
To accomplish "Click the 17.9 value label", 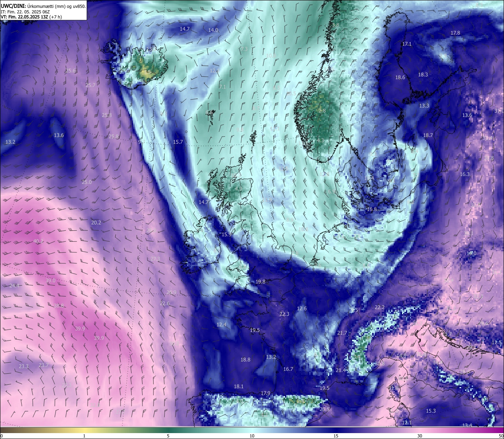I will tap(265, 393).
